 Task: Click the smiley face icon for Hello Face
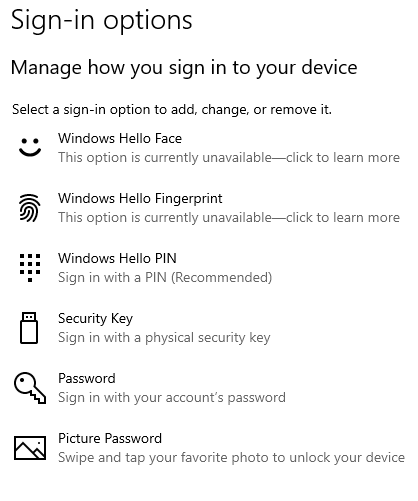point(30,147)
